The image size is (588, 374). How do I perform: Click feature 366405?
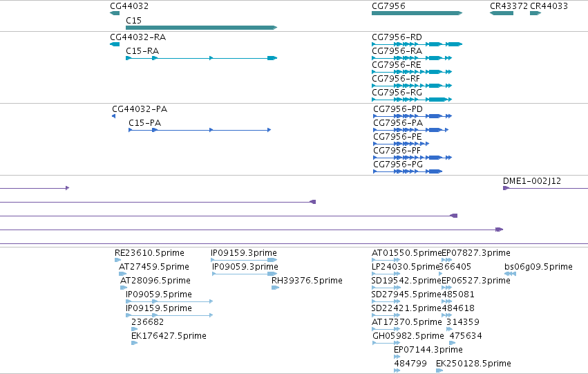pos(441,274)
